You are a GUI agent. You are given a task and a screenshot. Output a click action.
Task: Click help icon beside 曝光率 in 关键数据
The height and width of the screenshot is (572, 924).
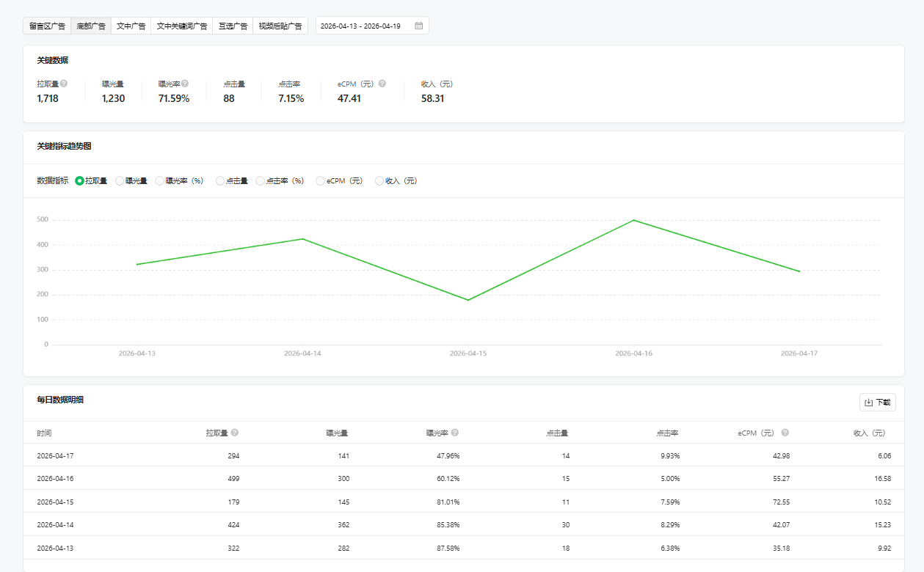[x=185, y=84]
